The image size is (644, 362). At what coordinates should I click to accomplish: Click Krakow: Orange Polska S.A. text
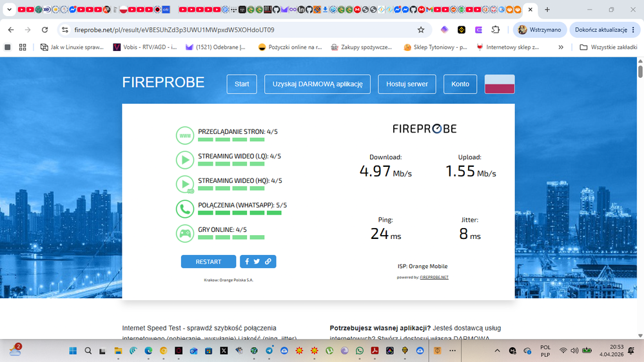(229, 280)
